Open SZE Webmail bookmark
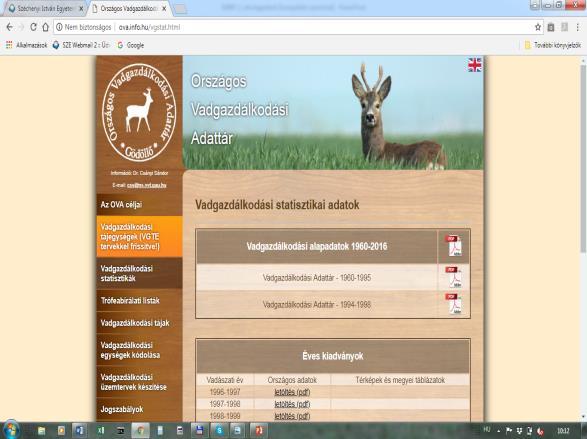The width and height of the screenshot is (587, 439). 81,45
